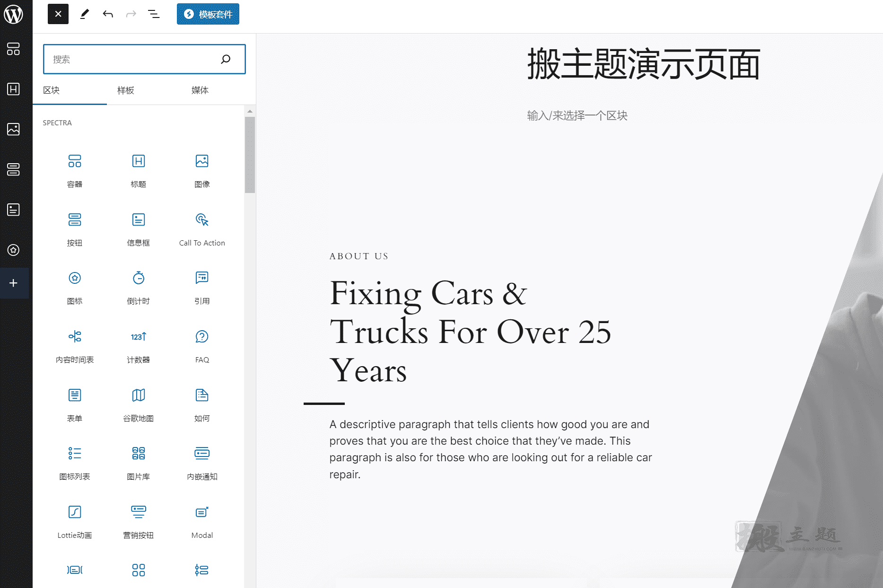Add the FAQ block
883x588 pixels.
(x=202, y=346)
